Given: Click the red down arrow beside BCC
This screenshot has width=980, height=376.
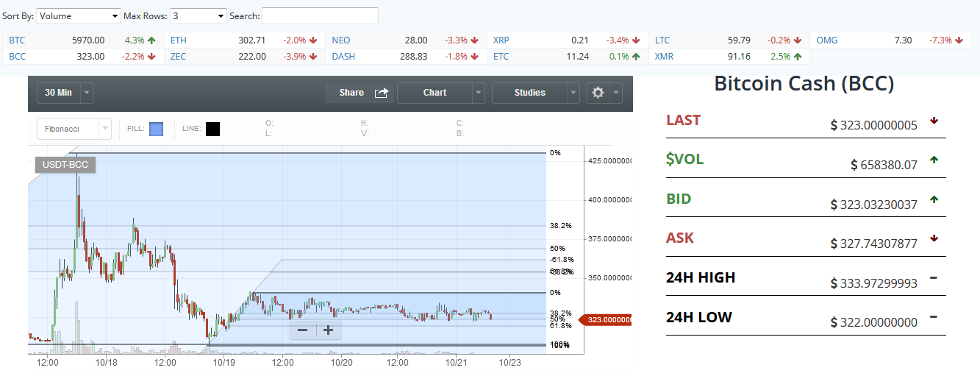Looking at the screenshot, I should pyautogui.click(x=151, y=56).
